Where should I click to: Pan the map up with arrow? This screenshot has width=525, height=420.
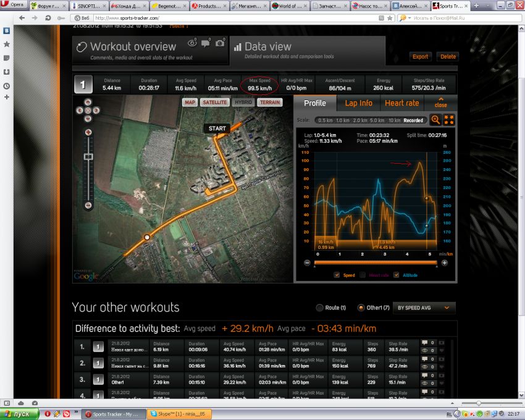[x=88, y=102]
